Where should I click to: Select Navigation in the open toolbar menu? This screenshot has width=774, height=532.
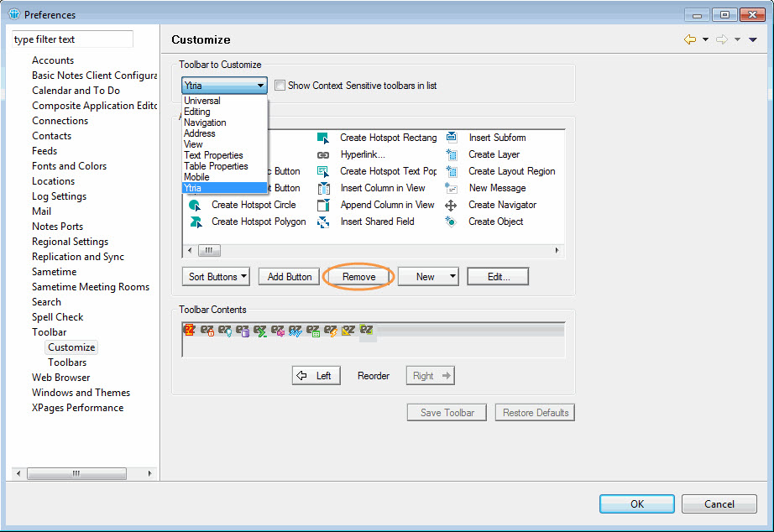point(205,123)
